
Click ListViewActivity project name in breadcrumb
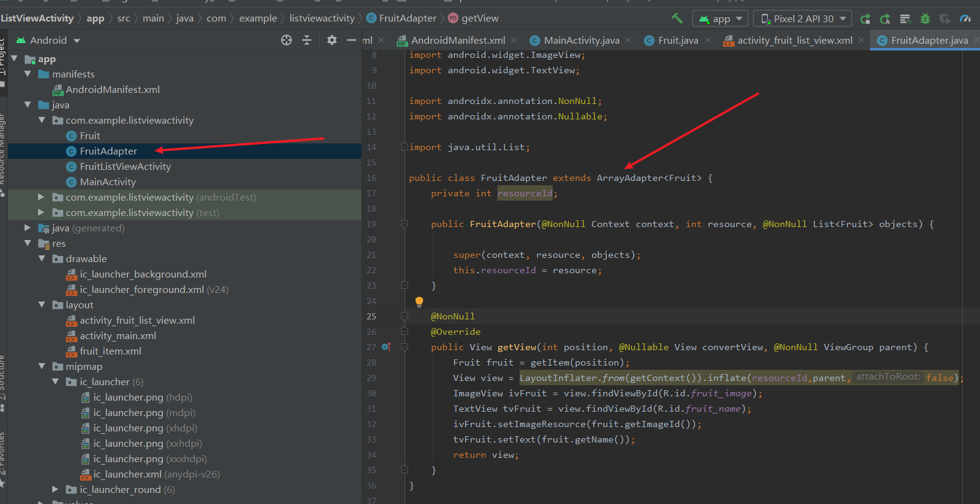tap(37, 18)
